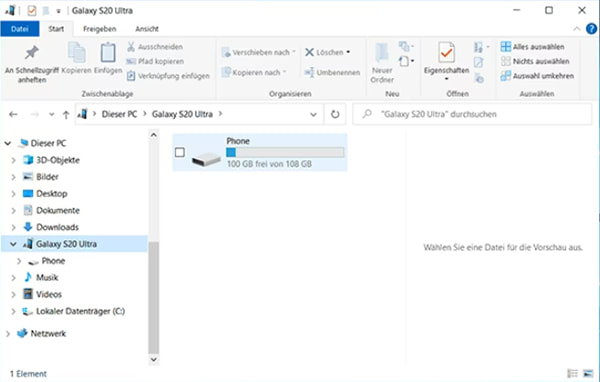The width and height of the screenshot is (600, 382).
Task: Open the Löschen dropdown arrow
Action: coord(348,52)
